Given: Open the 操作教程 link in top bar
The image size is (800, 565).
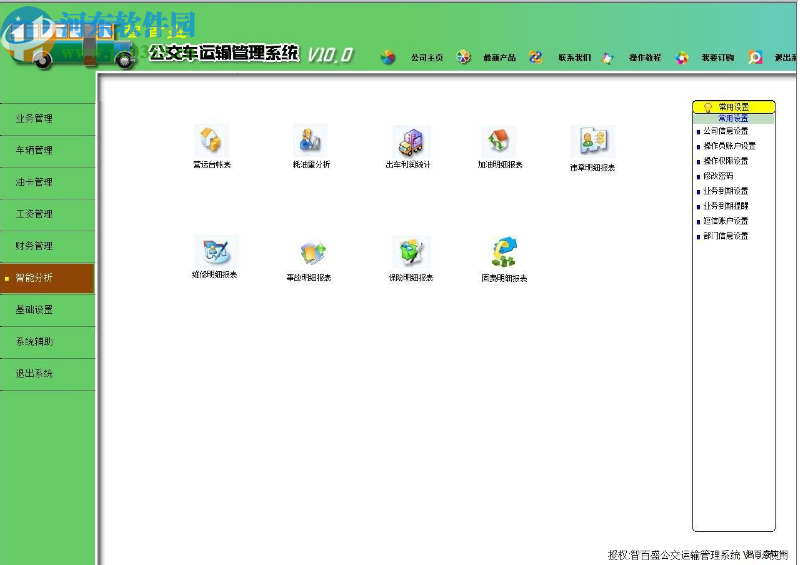Looking at the screenshot, I should [645, 58].
